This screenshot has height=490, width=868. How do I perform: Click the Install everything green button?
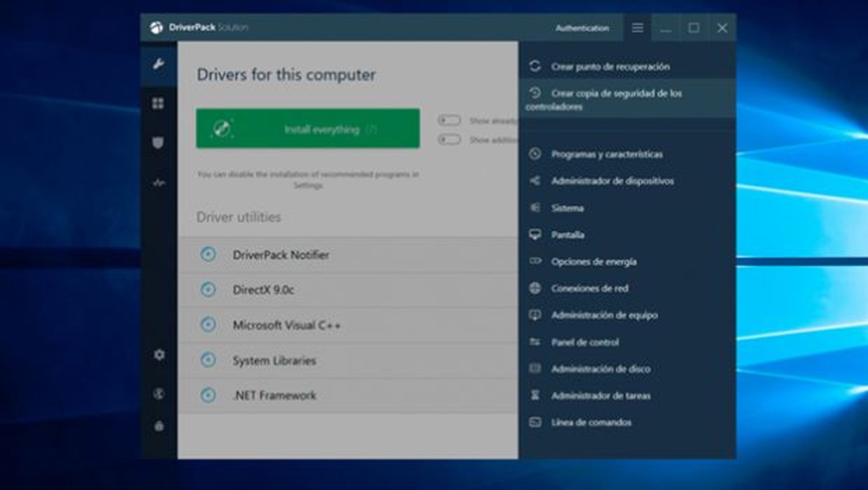[x=308, y=128]
